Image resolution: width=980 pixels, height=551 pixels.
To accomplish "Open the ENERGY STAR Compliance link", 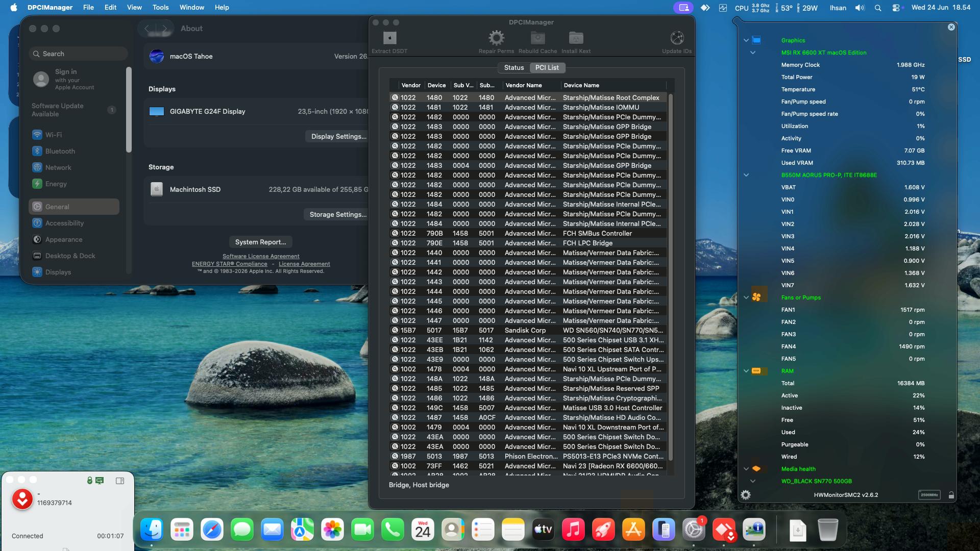I will pyautogui.click(x=230, y=264).
